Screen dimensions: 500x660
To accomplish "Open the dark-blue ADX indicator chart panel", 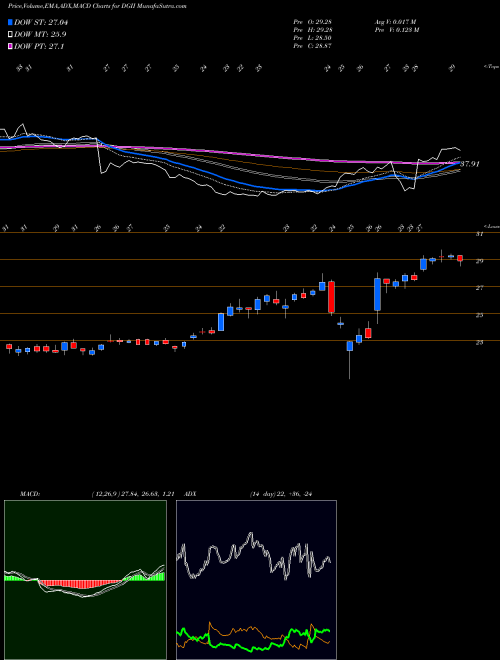I will click(x=256, y=580).
